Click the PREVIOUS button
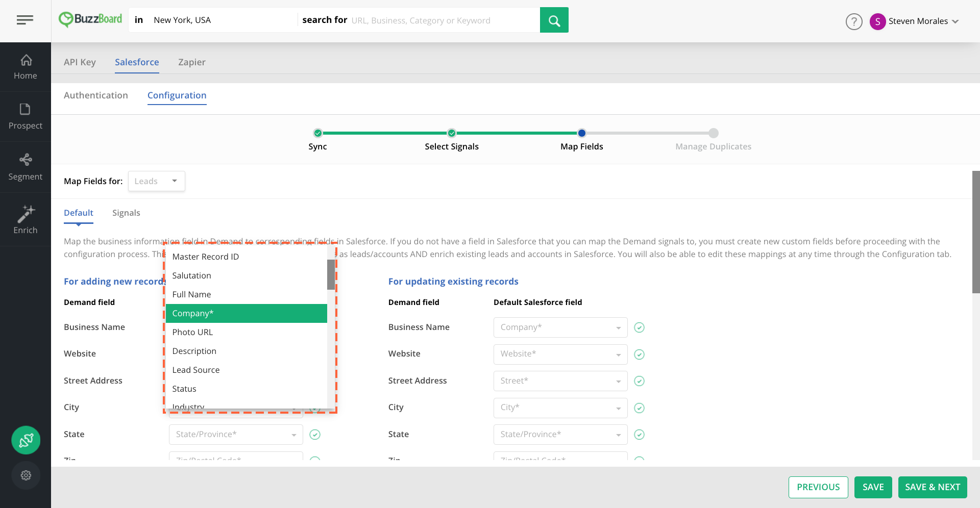 pos(818,487)
